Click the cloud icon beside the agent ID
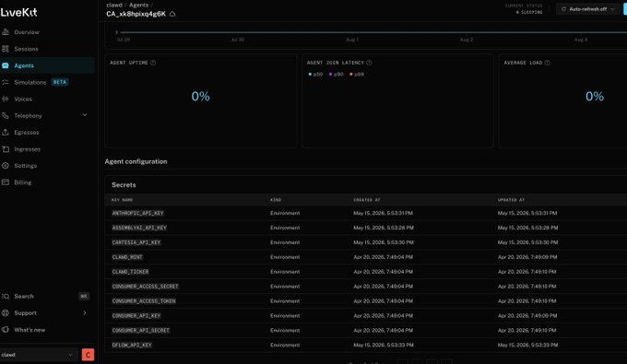 172,14
